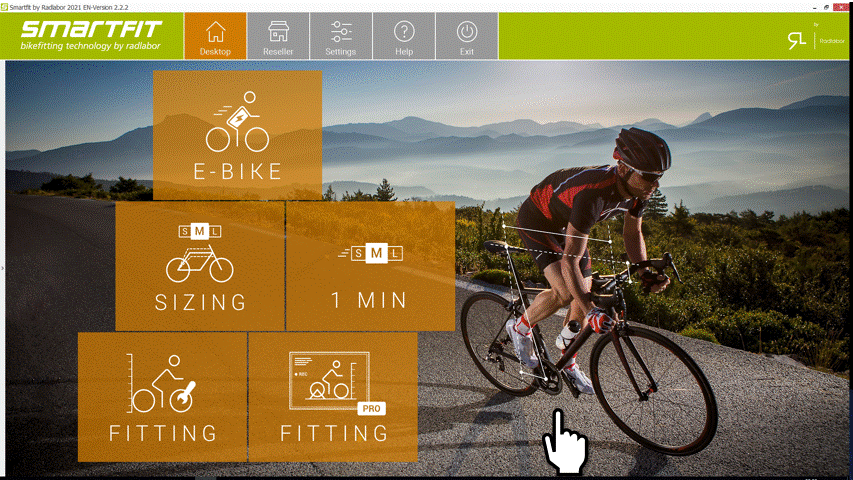Image resolution: width=853 pixels, height=480 pixels.
Task: Open the E-BIKE module tile
Action: pos(237,135)
